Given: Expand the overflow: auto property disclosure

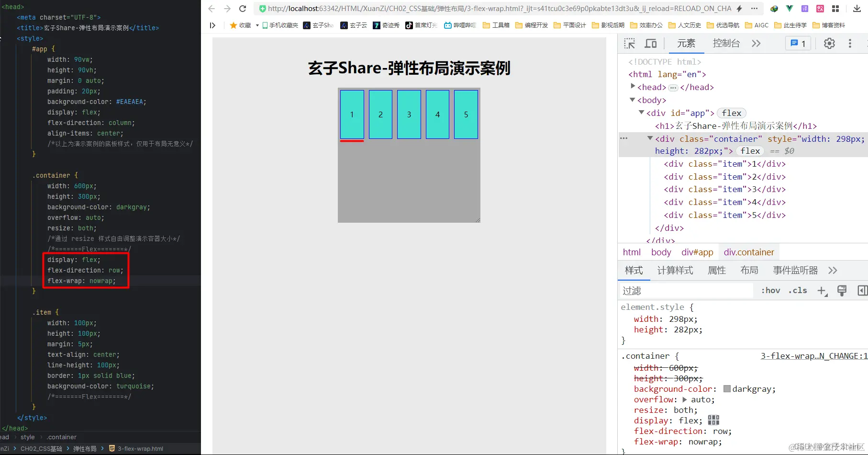Looking at the screenshot, I should tap(685, 399).
